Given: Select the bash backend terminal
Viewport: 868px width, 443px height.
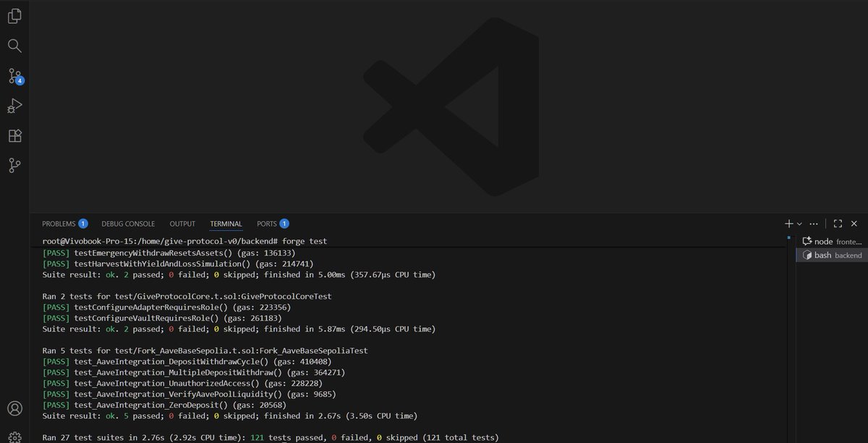Looking at the screenshot, I should tap(832, 256).
